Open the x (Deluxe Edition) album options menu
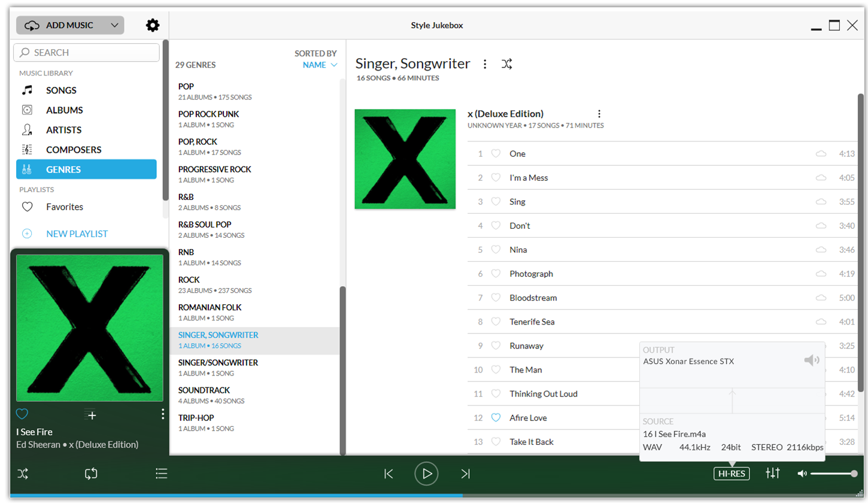This screenshot has height=503, width=868. coord(599,114)
